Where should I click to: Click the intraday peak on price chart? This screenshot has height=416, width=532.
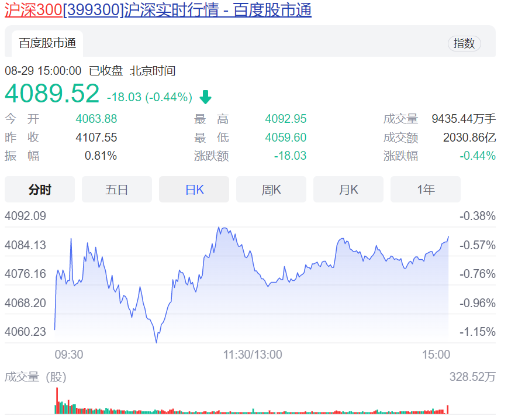219,228
